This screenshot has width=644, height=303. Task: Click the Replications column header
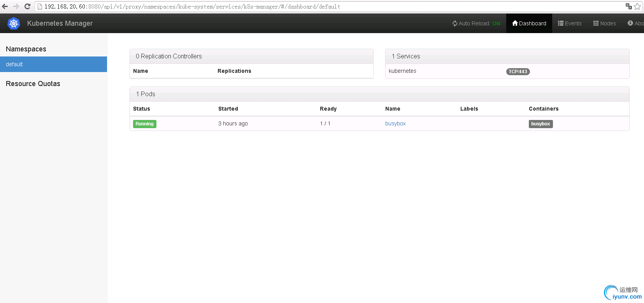click(234, 71)
